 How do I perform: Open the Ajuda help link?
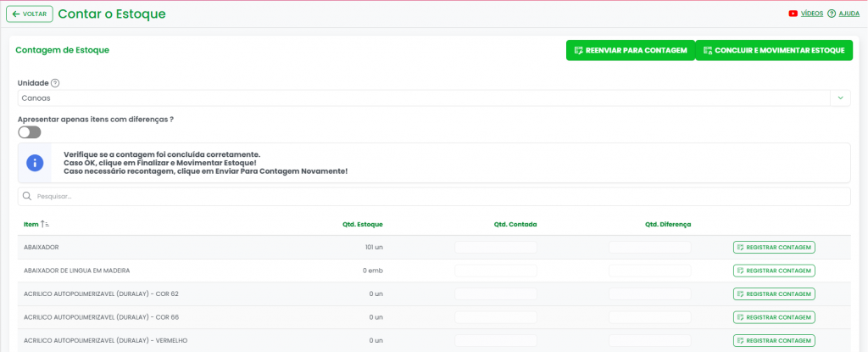(x=849, y=14)
